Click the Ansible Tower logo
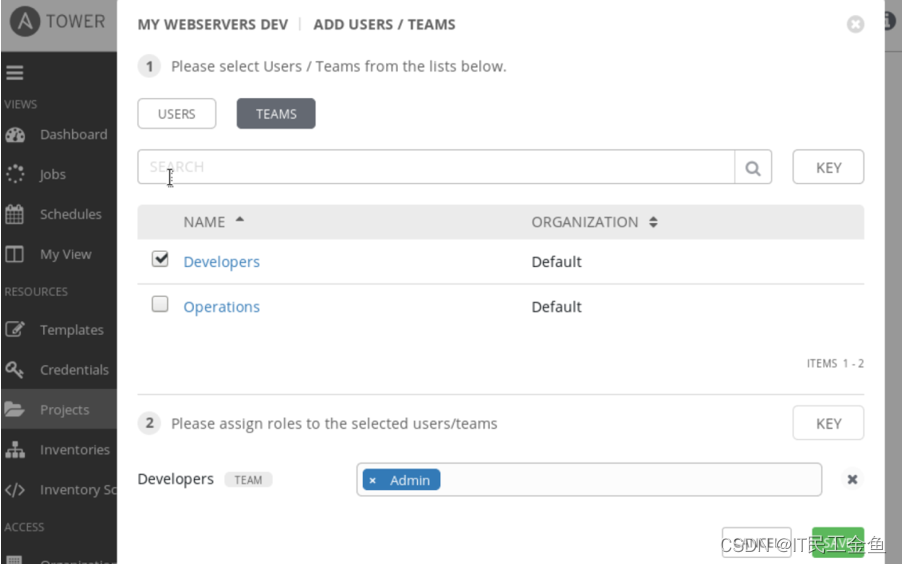This screenshot has height=564, width=902. pyautogui.click(x=25, y=21)
